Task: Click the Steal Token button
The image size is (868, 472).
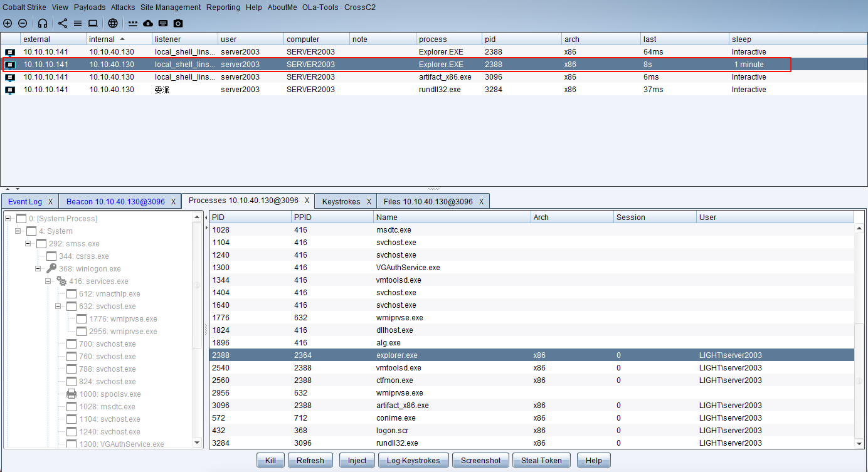Action: pyautogui.click(x=542, y=460)
